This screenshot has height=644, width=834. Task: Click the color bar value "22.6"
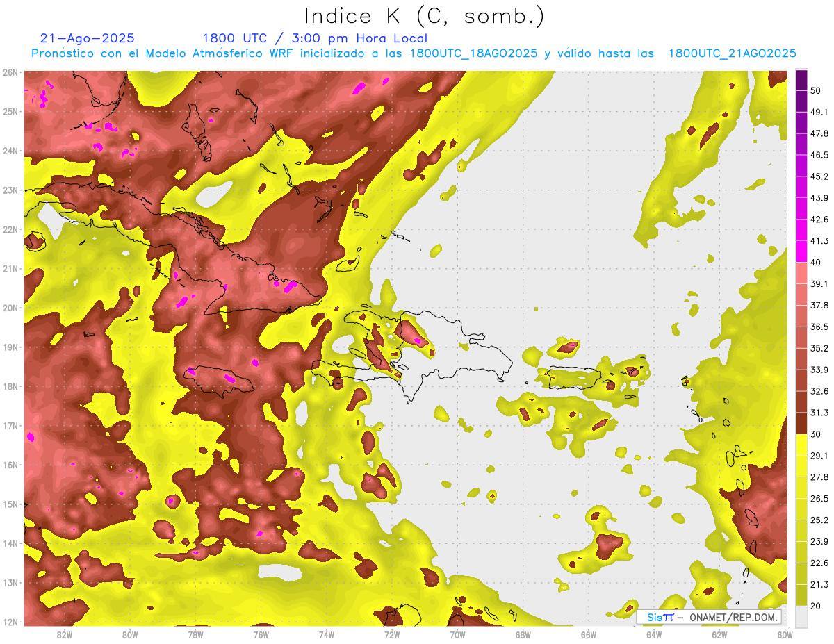tap(820, 563)
